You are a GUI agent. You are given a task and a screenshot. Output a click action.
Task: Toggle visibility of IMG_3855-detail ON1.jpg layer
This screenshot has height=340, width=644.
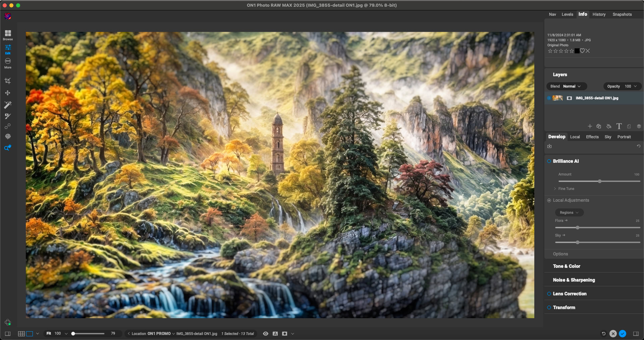point(549,98)
